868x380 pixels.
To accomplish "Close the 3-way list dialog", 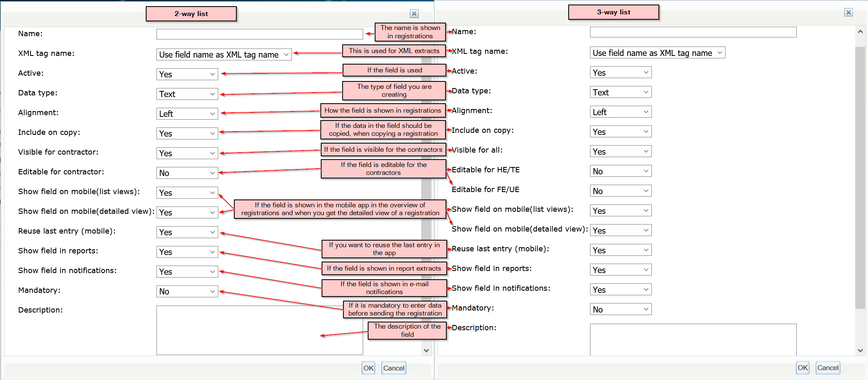I will [849, 12].
